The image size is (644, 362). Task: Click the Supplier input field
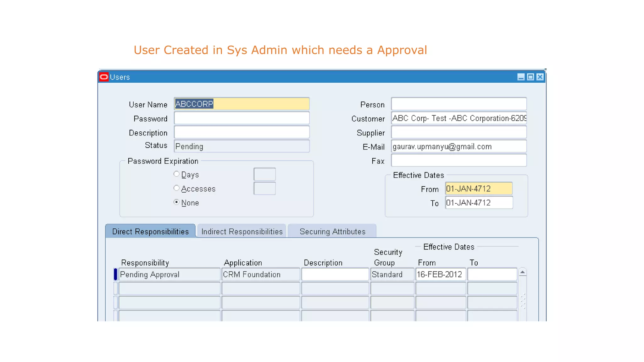pyautogui.click(x=459, y=132)
